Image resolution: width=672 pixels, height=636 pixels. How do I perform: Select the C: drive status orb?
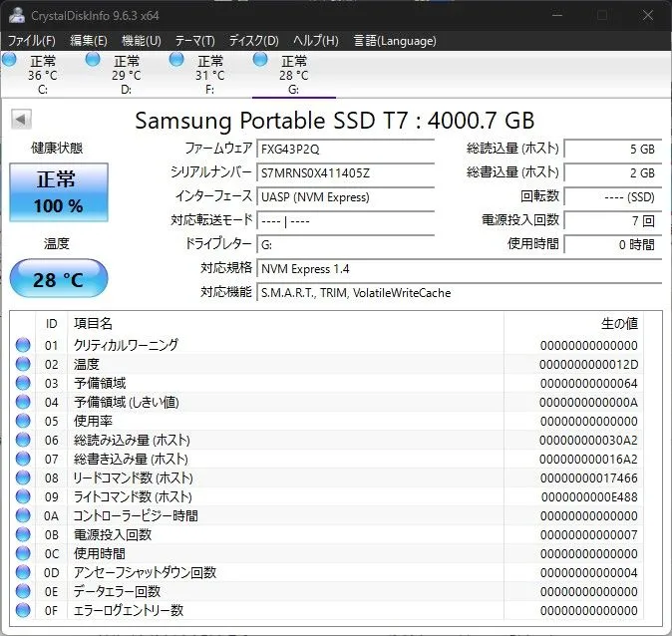[10, 60]
